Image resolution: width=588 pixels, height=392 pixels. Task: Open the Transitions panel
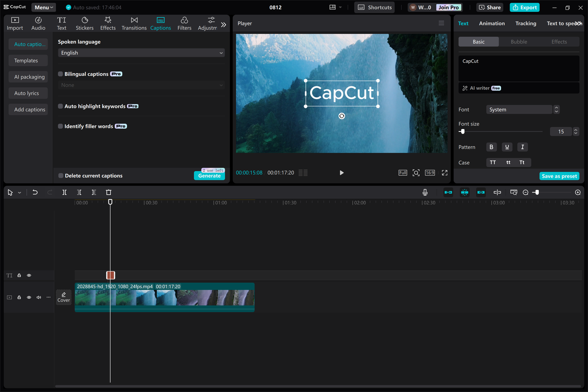(134, 23)
